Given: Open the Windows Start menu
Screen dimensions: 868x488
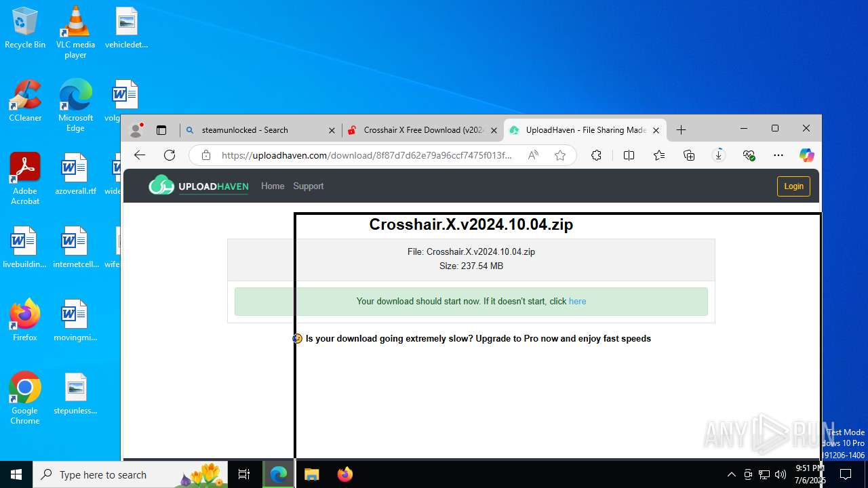Looking at the screenshot, I should pyautogui.click(x=16, y=474).
